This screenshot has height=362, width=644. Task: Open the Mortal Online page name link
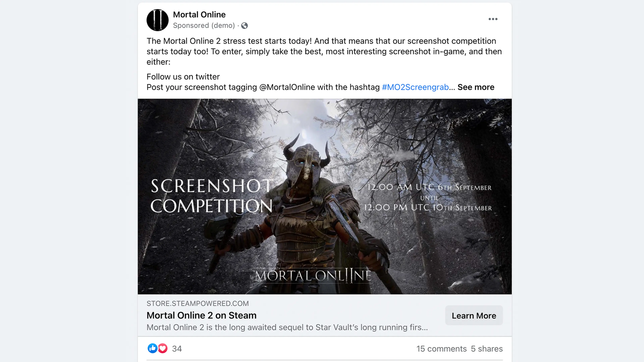tap(199, 14)
